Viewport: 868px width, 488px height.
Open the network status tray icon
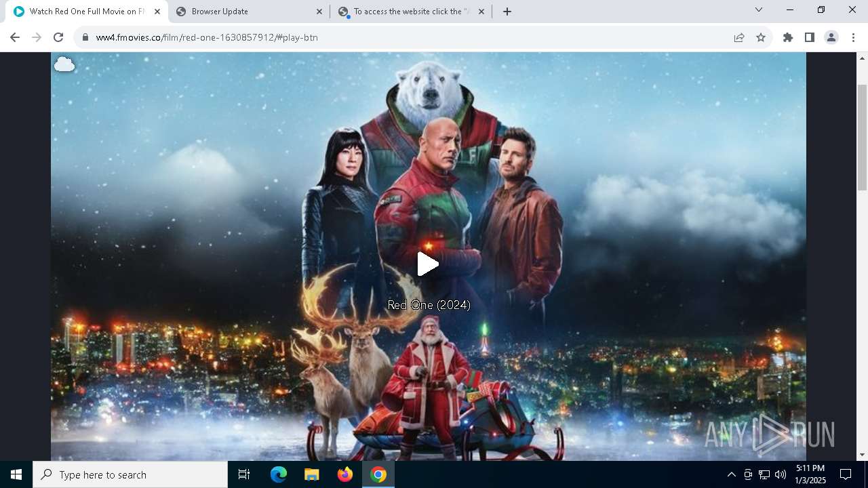coord(764,474)
